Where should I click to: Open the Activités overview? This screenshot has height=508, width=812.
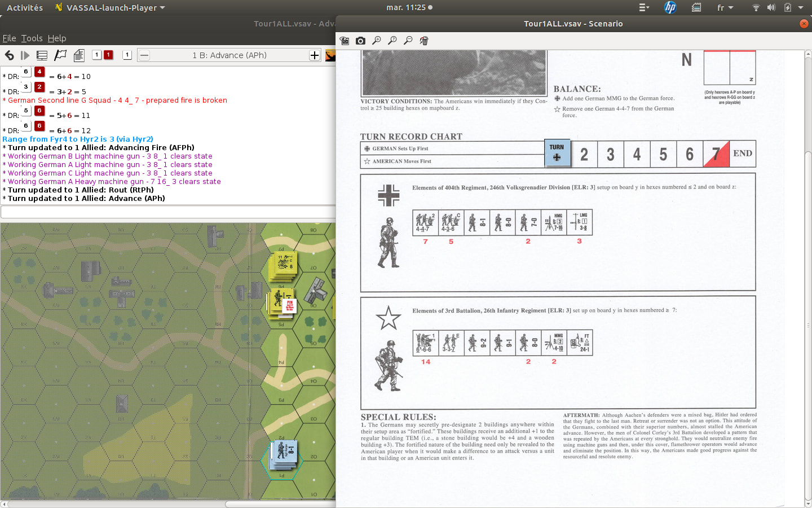[25, 7]
